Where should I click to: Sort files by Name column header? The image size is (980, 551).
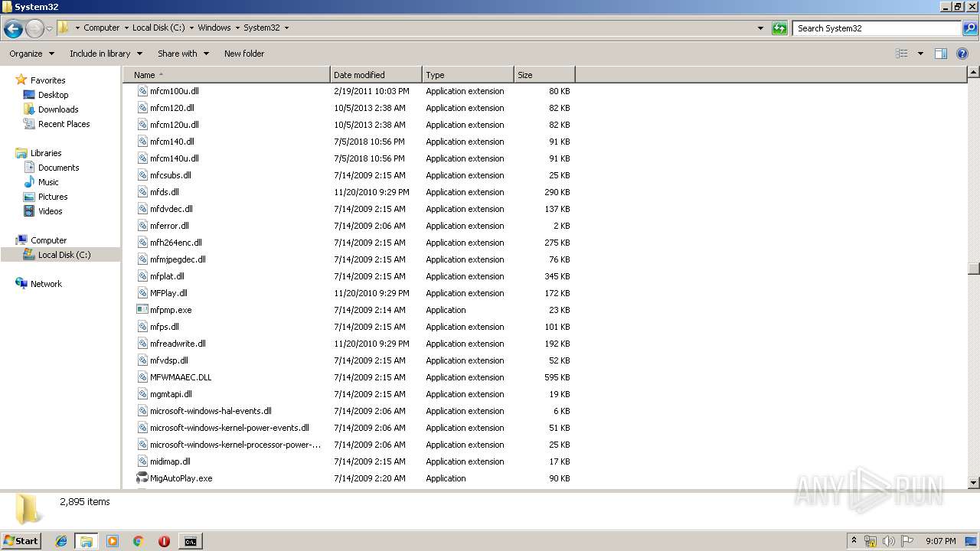(227, 75)
